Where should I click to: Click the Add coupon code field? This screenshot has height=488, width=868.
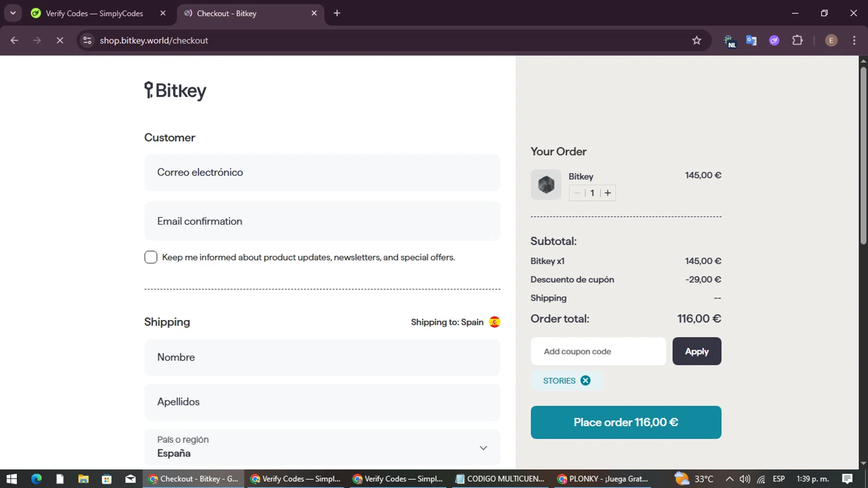tap(598, 351)
